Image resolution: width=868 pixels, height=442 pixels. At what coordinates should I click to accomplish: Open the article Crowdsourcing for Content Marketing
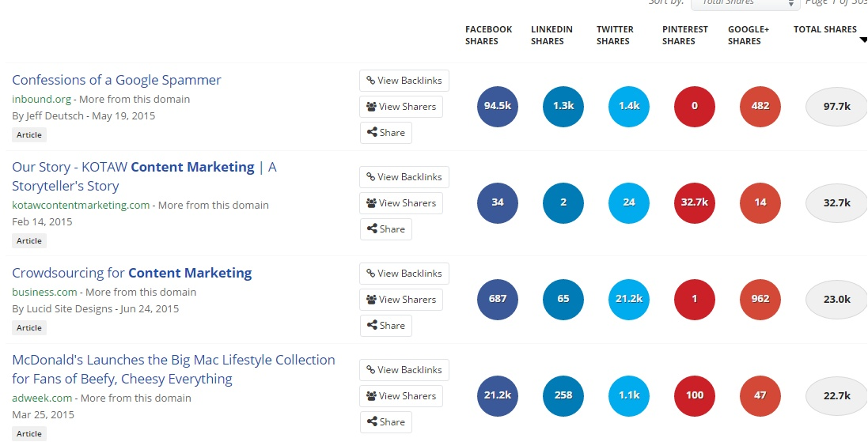132,273
